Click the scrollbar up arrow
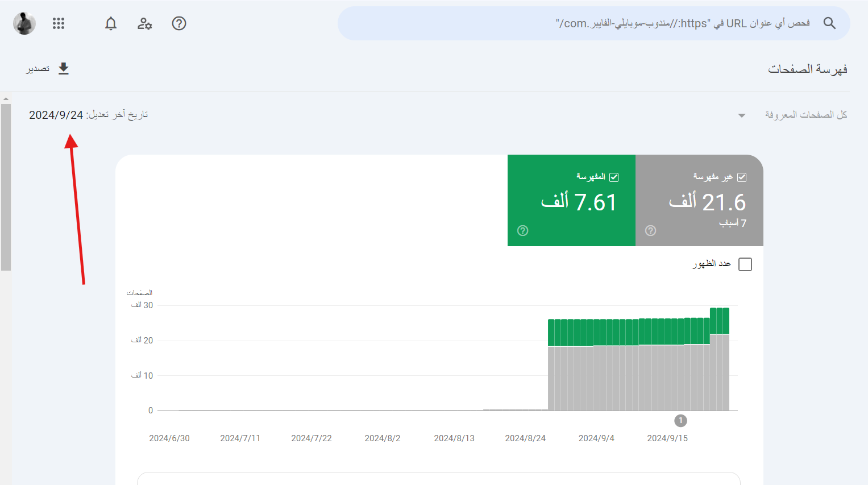 [x=6, y=98]
